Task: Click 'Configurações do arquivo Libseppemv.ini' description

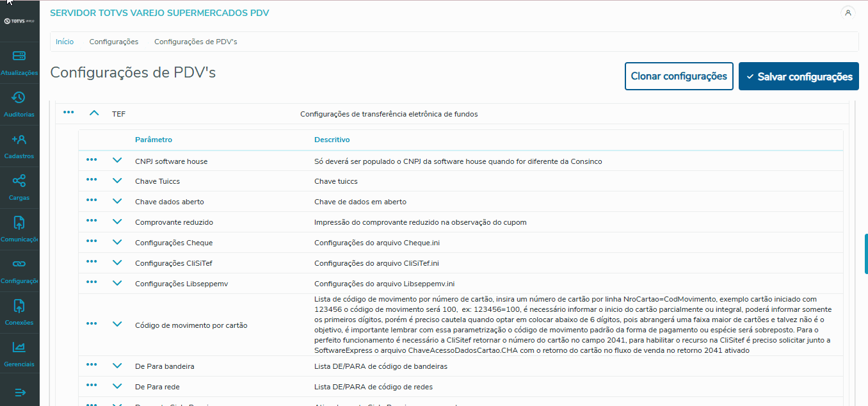Action: (x=384, y=284)
